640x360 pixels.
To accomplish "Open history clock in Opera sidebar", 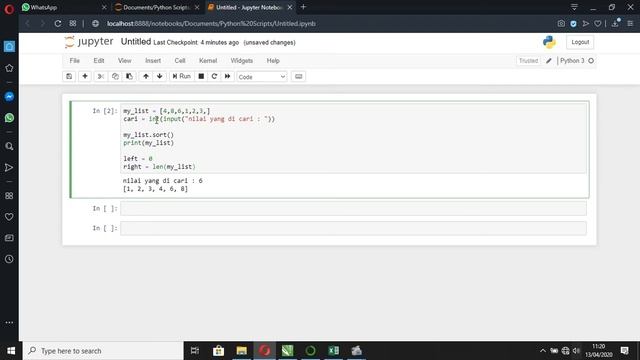I will tap(9, 259).
